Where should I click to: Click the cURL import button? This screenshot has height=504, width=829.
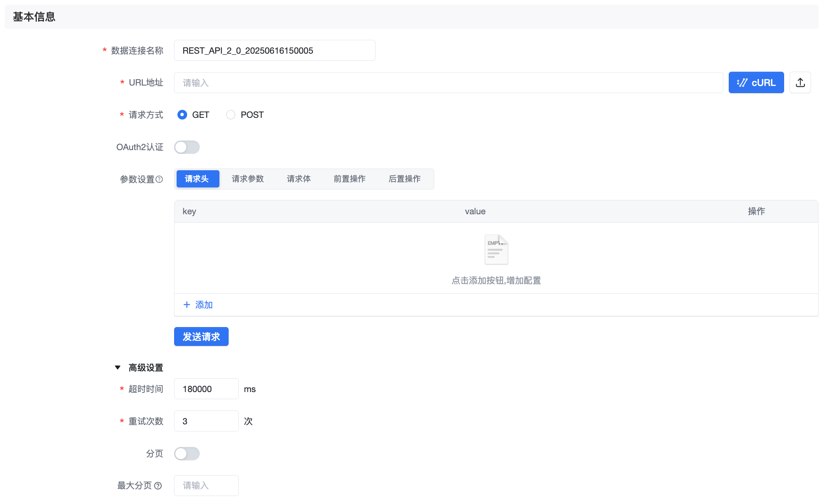click(x=756, y=83)
